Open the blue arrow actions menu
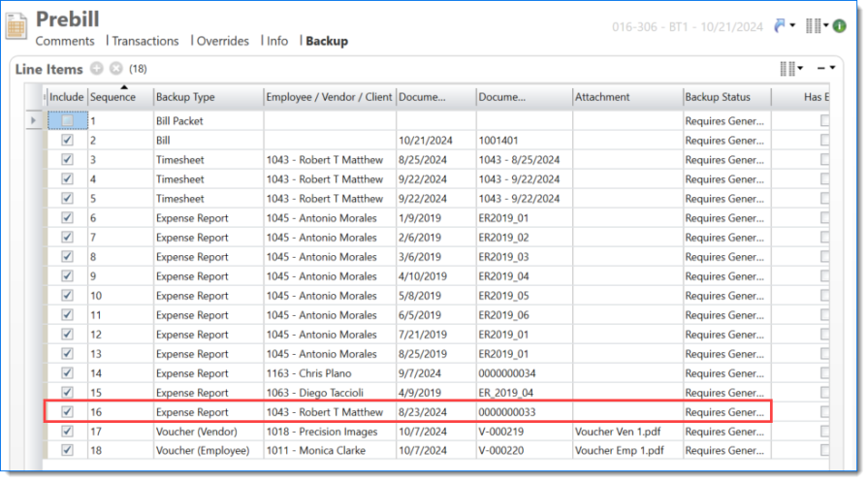Screen dimensions: 868x482 781,25
